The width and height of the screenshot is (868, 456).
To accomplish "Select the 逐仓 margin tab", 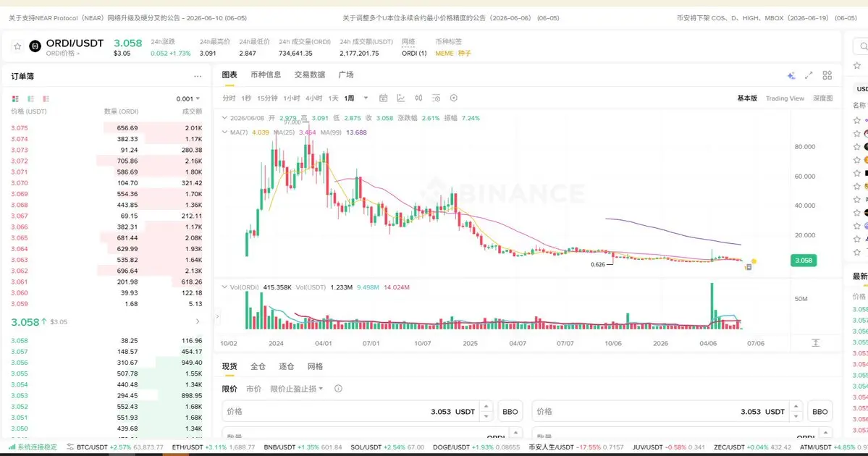I will [286, 366].
